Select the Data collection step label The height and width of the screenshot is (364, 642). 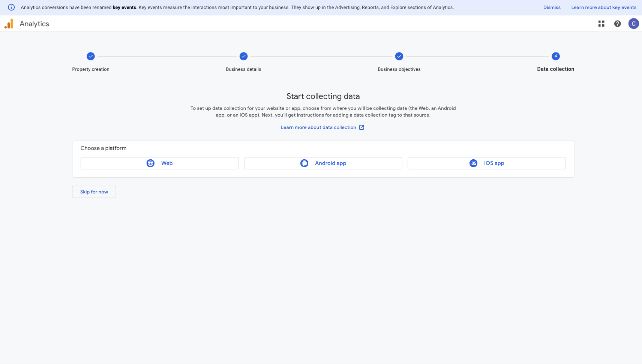555,69
